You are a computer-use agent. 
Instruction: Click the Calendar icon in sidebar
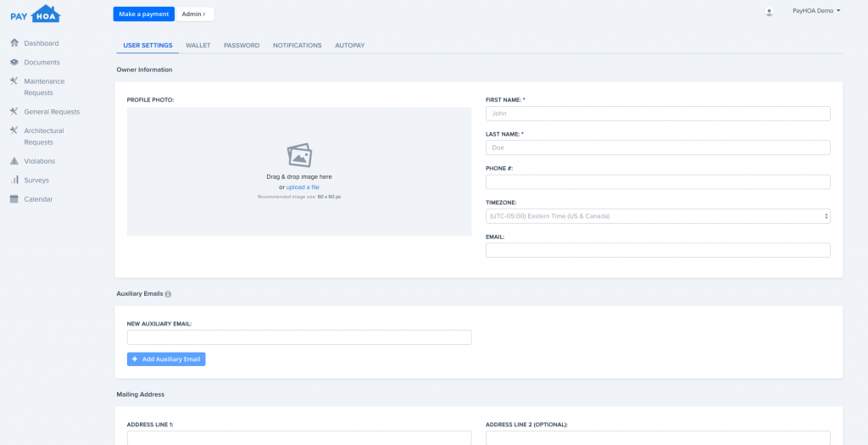[14, 199]
